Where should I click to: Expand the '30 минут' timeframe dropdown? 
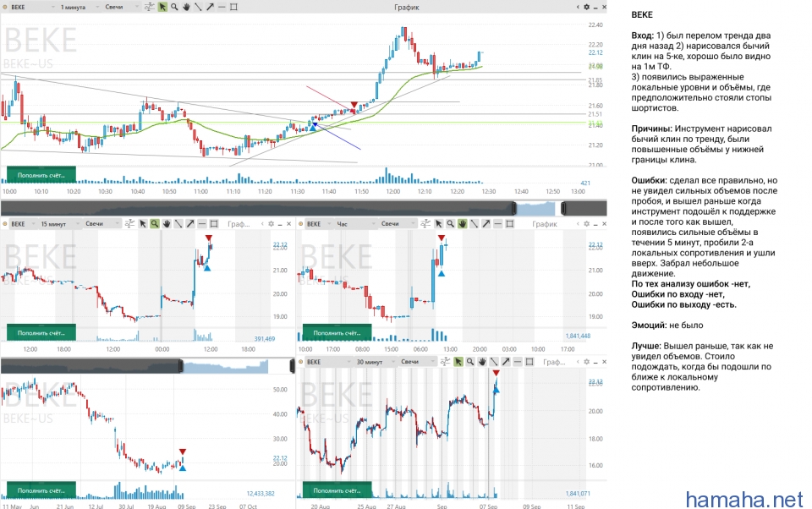(393, 361)
